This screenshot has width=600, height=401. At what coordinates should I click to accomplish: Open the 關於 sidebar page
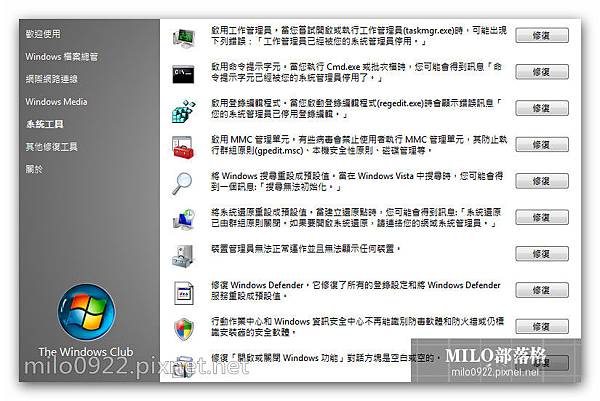34,169
